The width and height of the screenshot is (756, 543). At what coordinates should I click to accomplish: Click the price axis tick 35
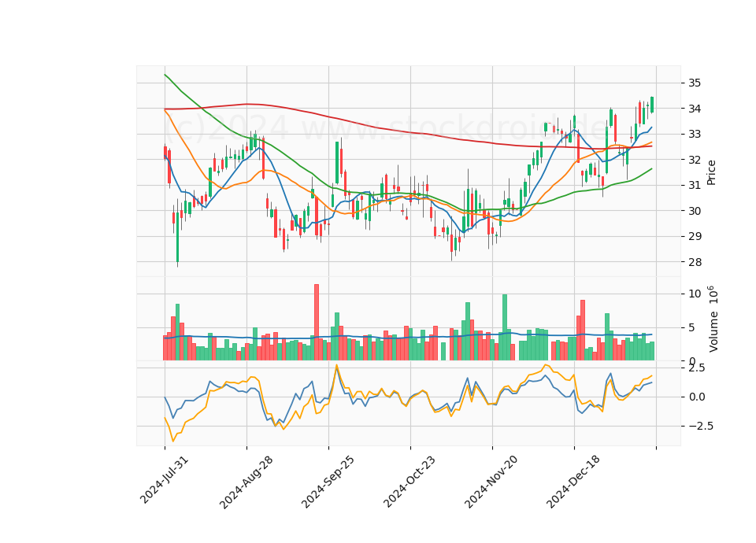695,83
